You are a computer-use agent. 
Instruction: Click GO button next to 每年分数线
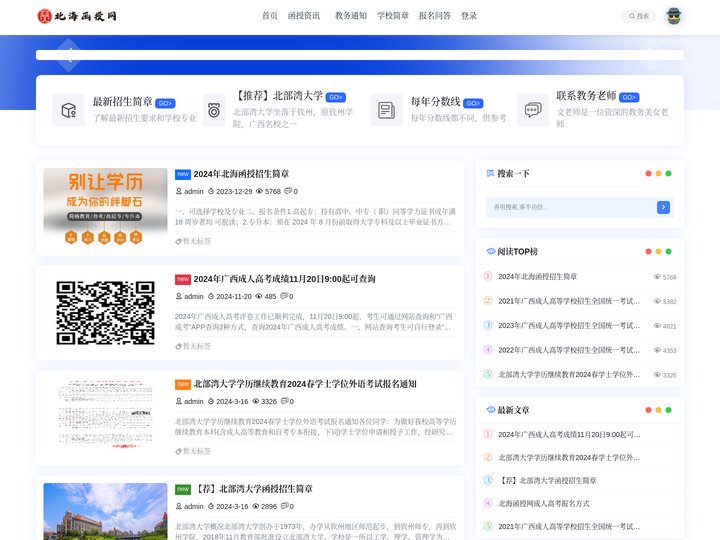coord(473,103)
